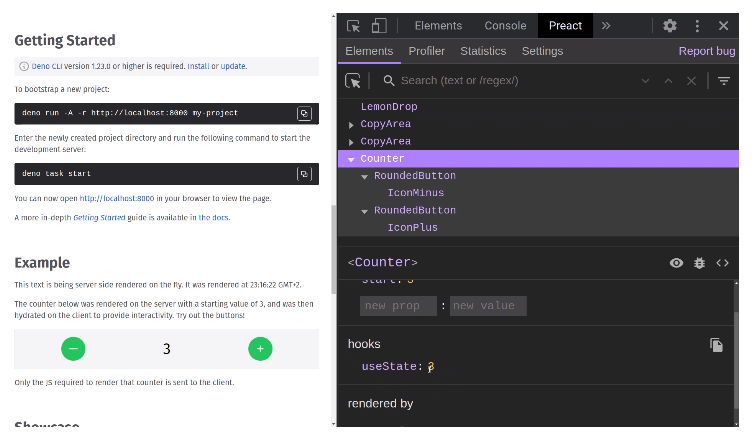The image size is (752, 441).
Task: Open the Console tab
Action: 505,26
